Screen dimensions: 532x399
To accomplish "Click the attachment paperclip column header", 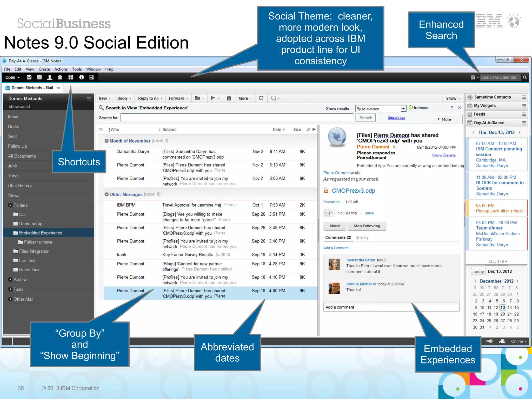I will coord(308,130).
